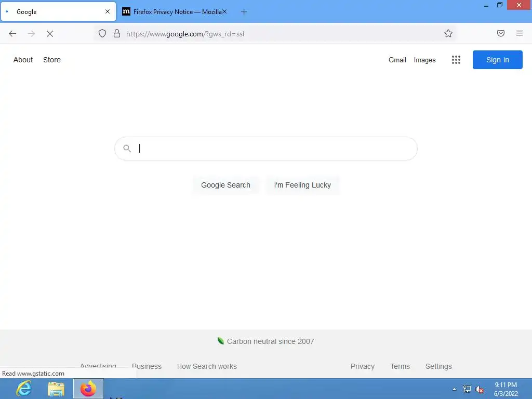Image resolution: width=532 pixels, height=399 pixels.
Task: Close the Google tab
Action: [x=108, y=11]
